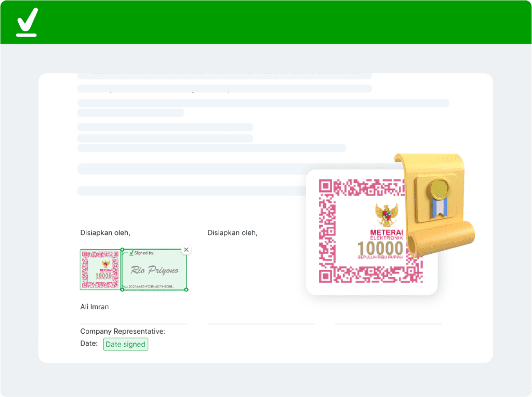Click the 'Ali Imran' signer name
The image size is (532, 397).
[95, 307]
